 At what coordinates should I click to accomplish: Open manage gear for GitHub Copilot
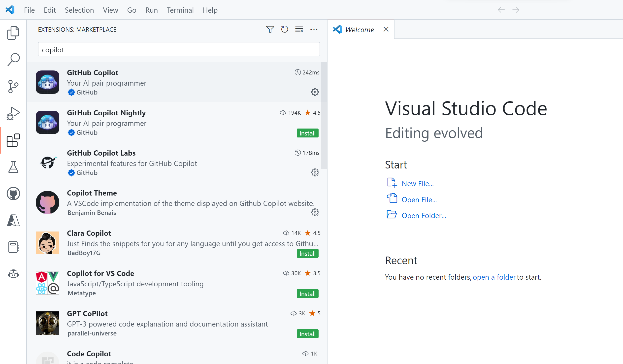pyautogui.click(x=315, y=92)
